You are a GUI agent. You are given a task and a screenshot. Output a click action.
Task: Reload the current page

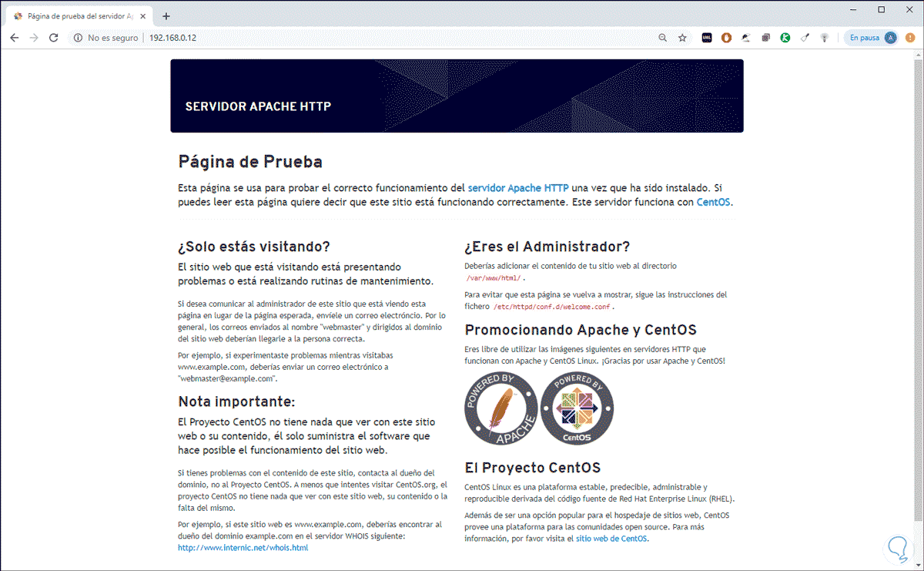coord(54,38)
